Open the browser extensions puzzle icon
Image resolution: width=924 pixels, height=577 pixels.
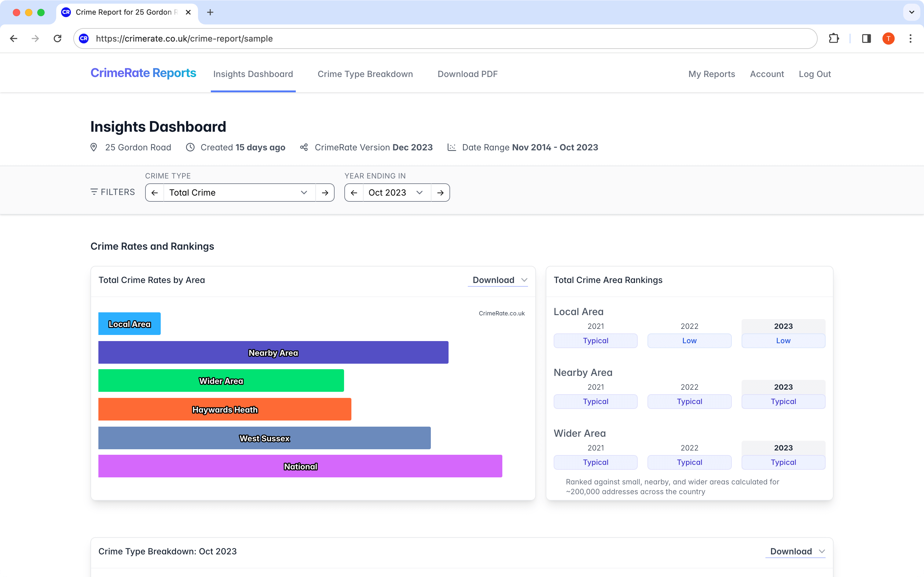tap(834, 39)
